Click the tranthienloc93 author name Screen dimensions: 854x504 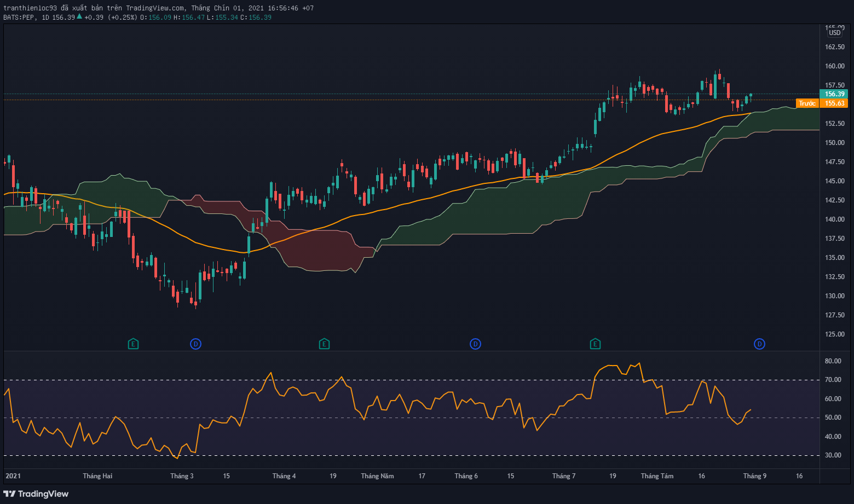coord(30,8)
